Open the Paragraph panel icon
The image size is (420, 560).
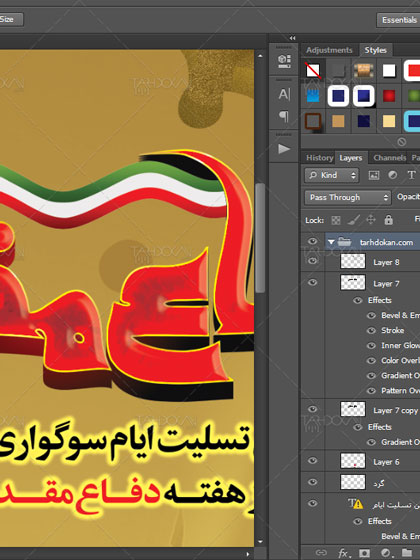click(284, 116)
